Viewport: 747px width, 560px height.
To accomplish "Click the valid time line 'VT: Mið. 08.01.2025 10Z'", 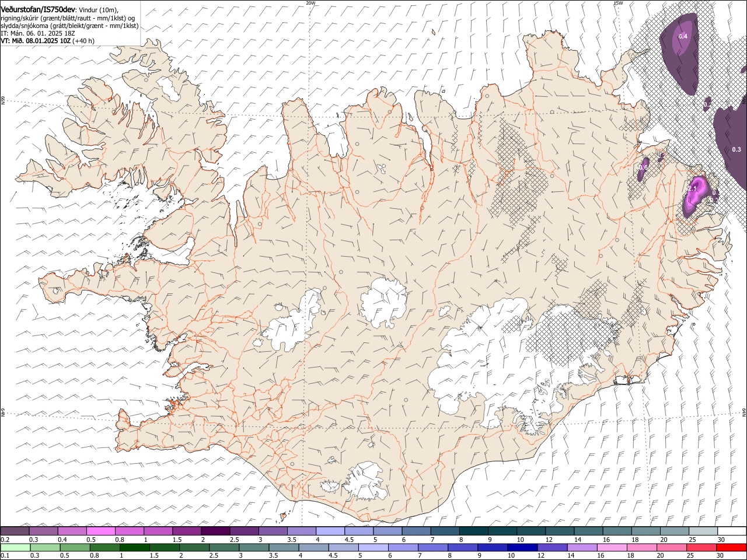I will [36, 41].
